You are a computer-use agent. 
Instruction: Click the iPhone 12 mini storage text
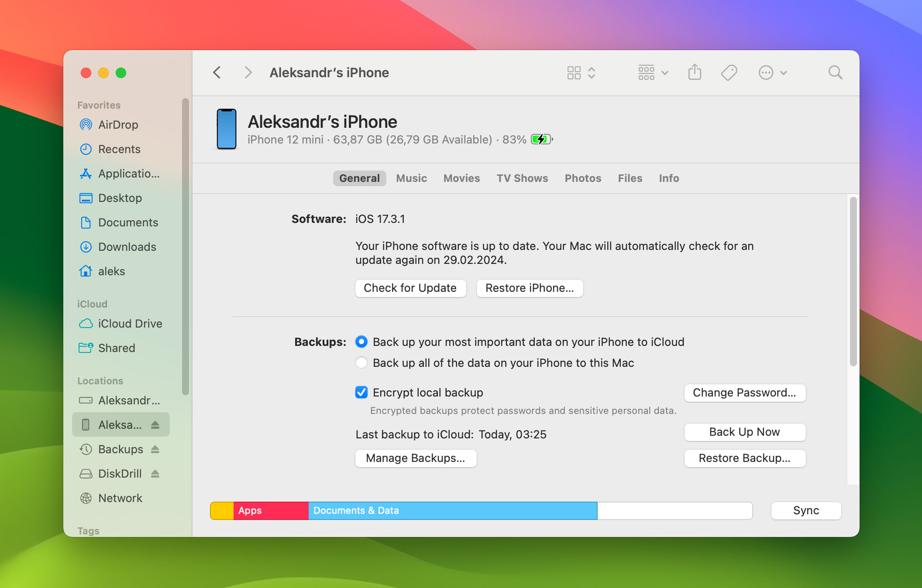pyautogui.click(x=370, y=140)
